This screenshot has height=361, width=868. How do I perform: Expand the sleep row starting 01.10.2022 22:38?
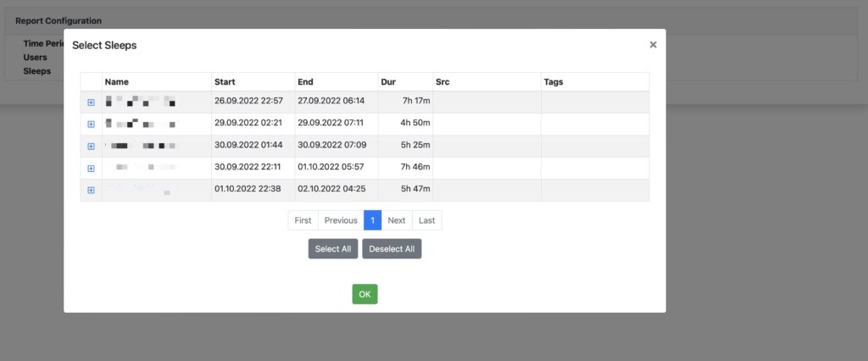[x=92, y=190]
